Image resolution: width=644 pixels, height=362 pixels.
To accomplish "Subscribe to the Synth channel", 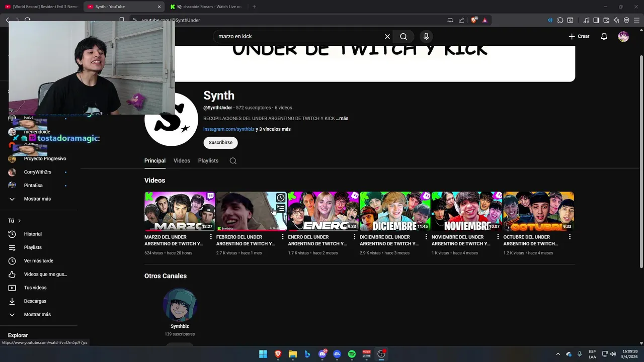I will tap(220, 143).
